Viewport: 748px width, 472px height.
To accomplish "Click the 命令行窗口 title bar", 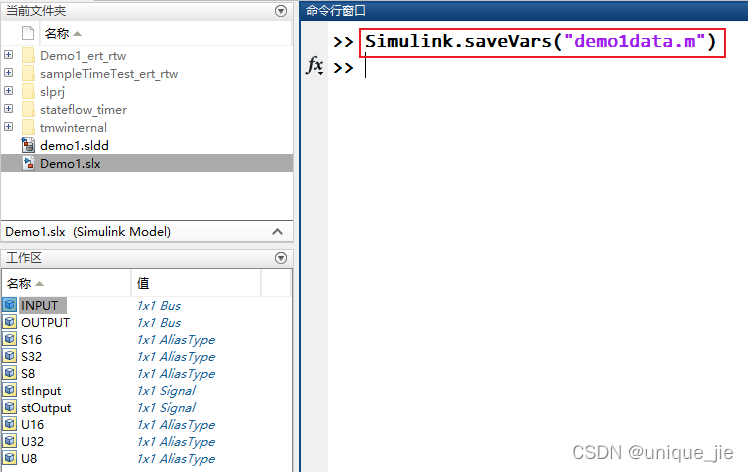I will point(524,10).
